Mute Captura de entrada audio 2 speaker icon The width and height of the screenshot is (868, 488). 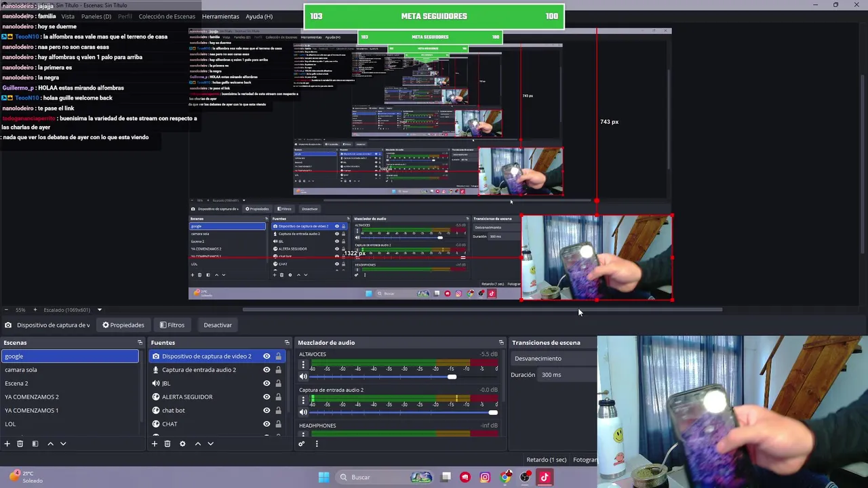click(303, 412)
